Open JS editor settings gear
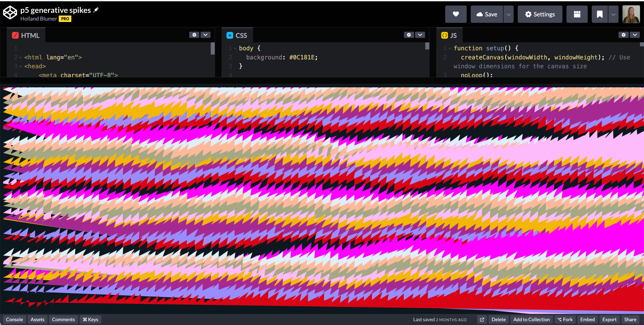644x325 pixels. pyautogui.click(x=623, y=35)
